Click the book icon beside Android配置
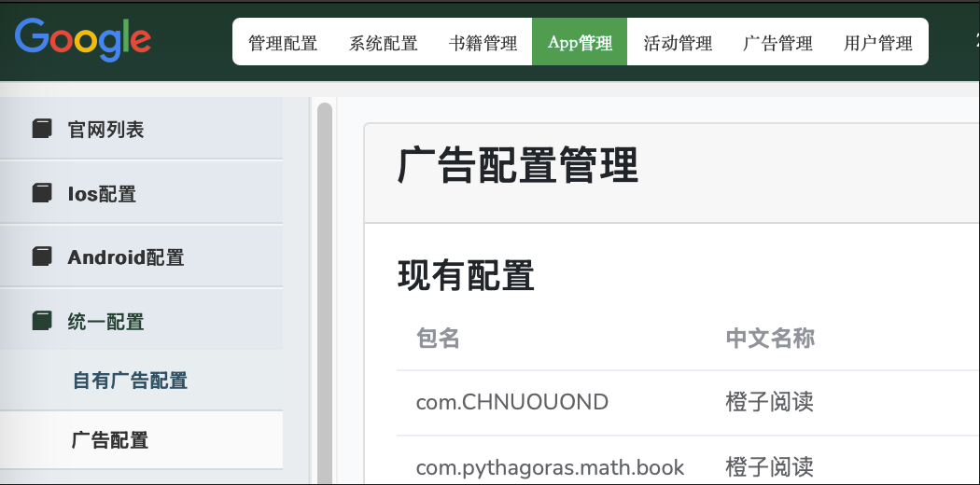 point(42,256)
